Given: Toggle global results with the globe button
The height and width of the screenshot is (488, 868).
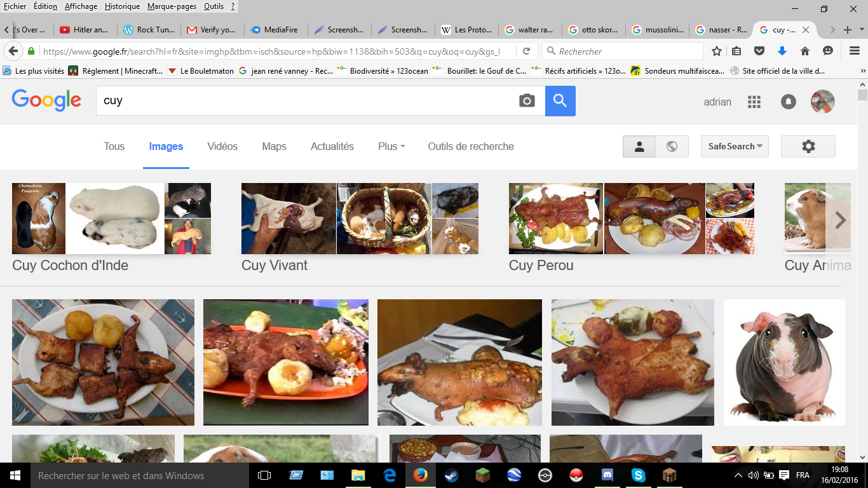Looking at the screenshot, I should point(672,146).
